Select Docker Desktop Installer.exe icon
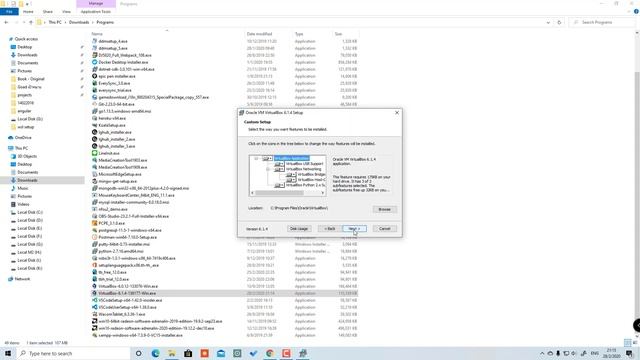This screenshot has height=360, width=640. coord(94,62)
